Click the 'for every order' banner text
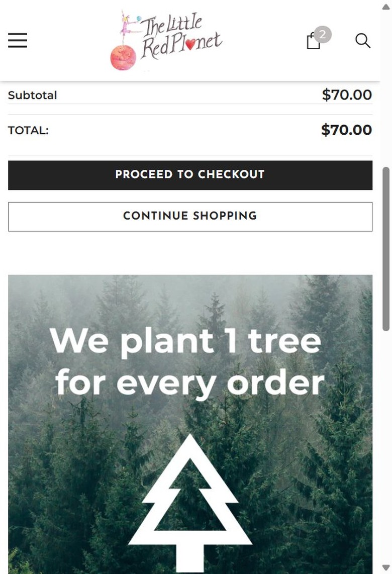Screen dimensions: 392x574 190,382
